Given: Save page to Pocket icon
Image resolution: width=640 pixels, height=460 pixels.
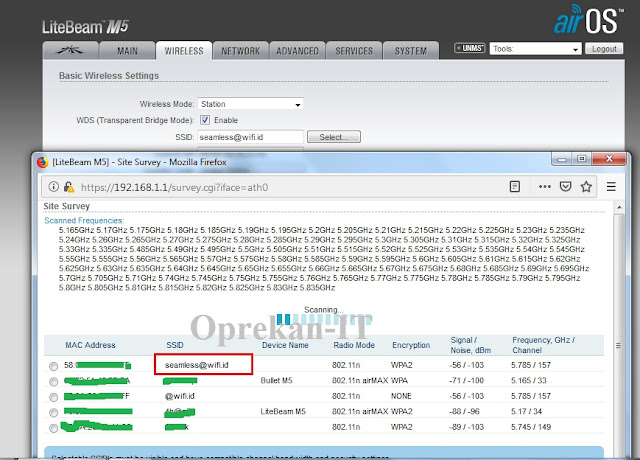Looking at the screenshot, I should [565, 187].
